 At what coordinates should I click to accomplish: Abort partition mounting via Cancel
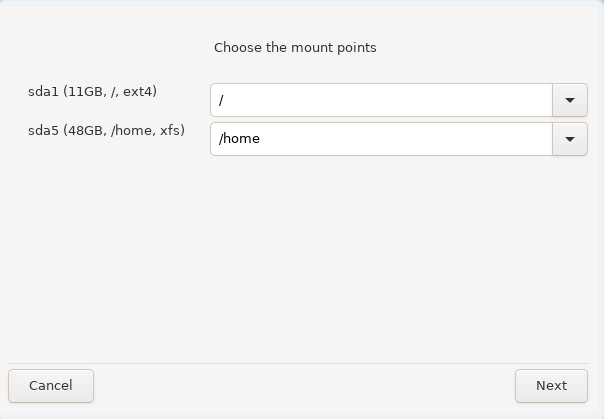click(x=51, y=386)
